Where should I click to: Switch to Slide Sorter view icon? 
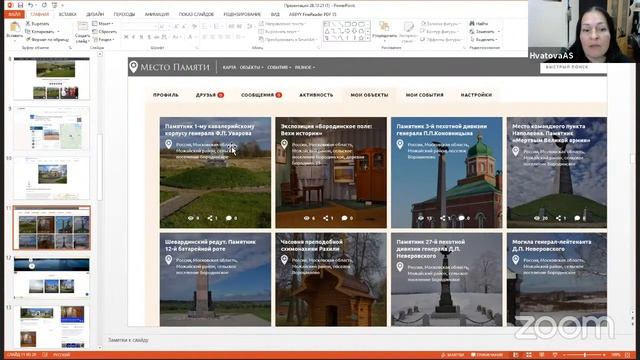[529, 355]
